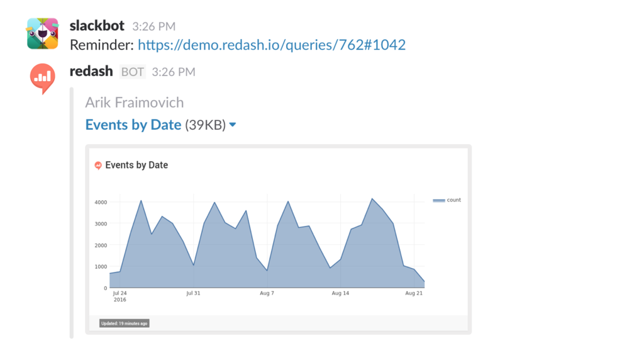Viewport: 644px width, 360px height.
Task: Click the count legend swatch
Action: tap(438, 200)
